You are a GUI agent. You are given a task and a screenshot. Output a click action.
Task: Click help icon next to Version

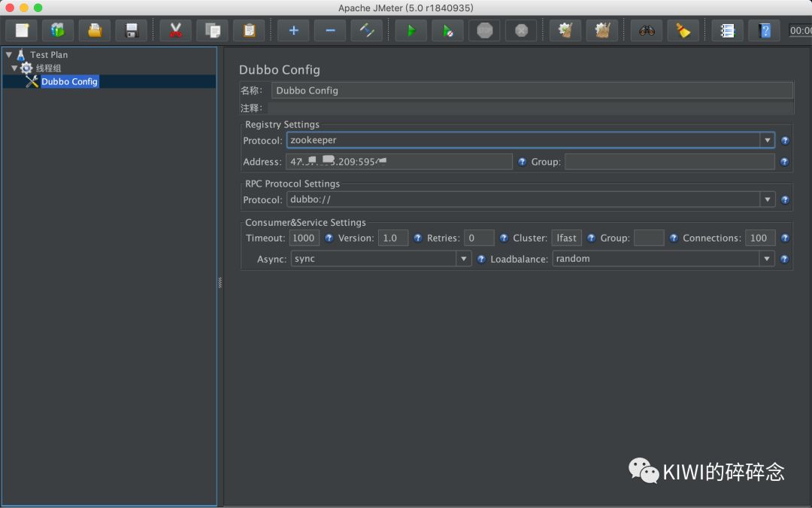pos(418,238)
